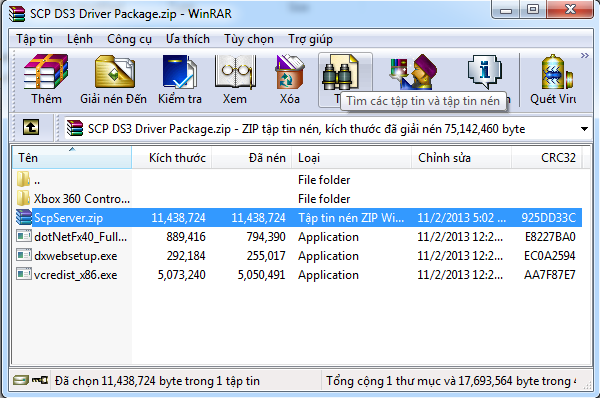Sort by the Loại column header
This screenshot has width=600, height=398.
(352, 158)
